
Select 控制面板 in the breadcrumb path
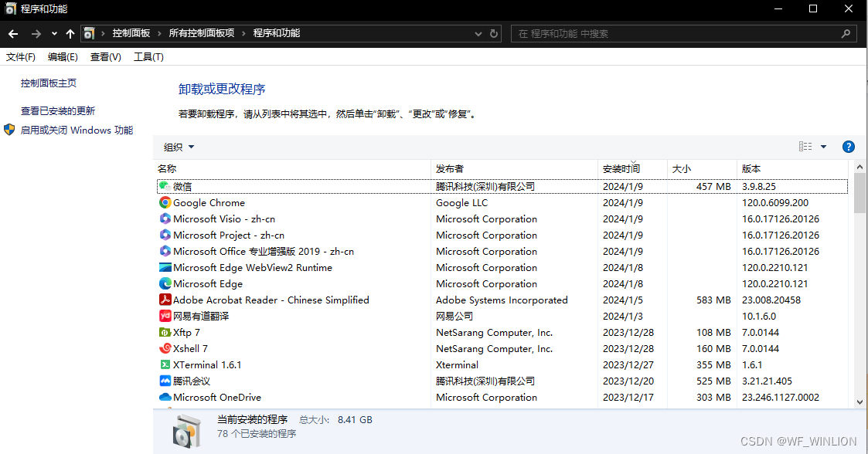click(131, 33)
